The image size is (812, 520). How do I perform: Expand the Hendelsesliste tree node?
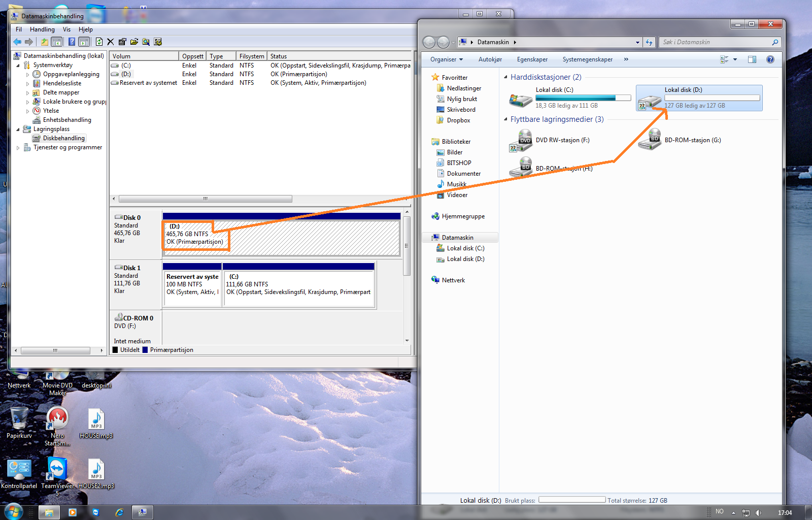coord(27,84)
